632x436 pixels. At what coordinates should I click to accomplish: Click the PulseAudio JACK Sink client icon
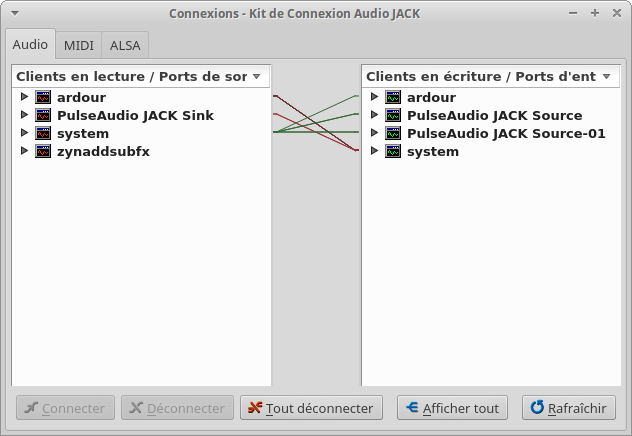tap(43, 115)
